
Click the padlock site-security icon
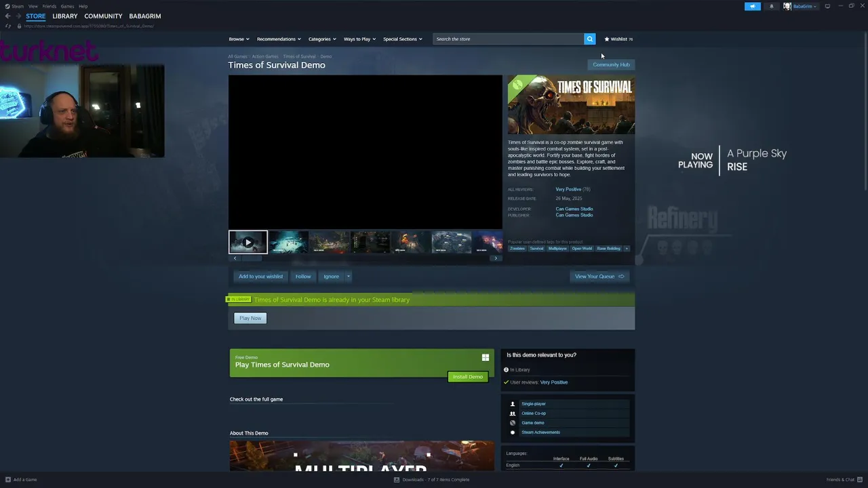pyautogui.click(x=19, y=26)
